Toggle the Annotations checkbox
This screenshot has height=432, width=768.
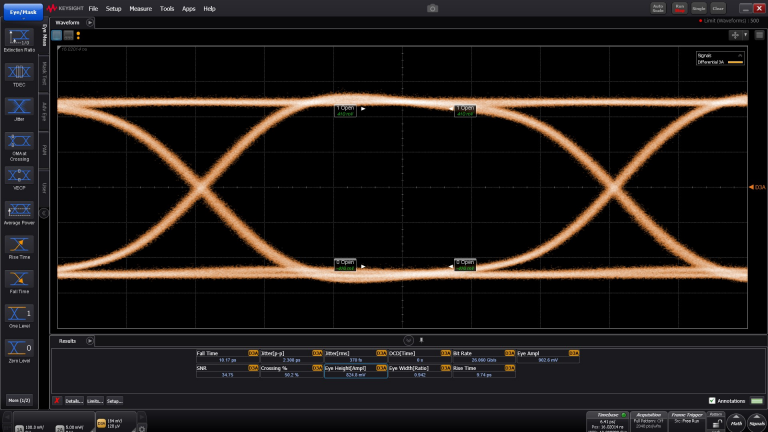click(712, 400)
